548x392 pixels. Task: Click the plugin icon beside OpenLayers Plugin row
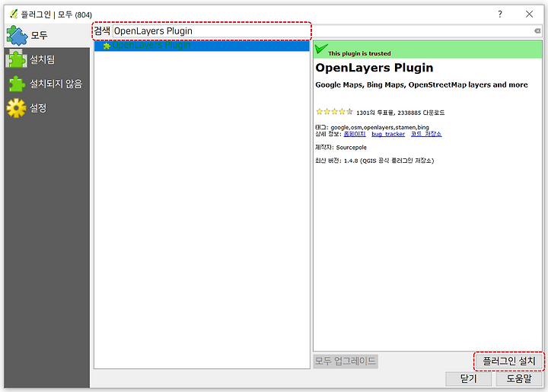pyautogui.click(x=107, y=46)
